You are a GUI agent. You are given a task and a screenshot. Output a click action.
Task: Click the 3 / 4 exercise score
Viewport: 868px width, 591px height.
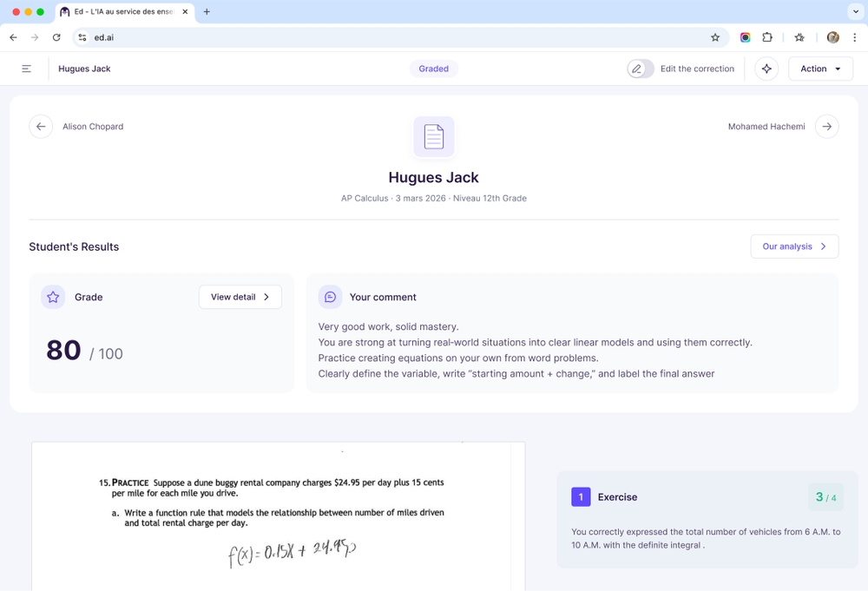click(x=826, y=497)
